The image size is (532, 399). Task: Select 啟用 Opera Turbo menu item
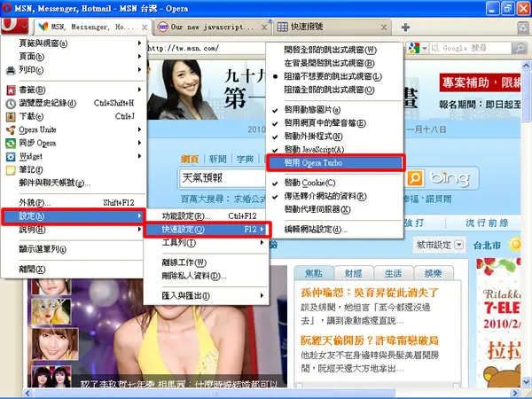pos(334,163)
